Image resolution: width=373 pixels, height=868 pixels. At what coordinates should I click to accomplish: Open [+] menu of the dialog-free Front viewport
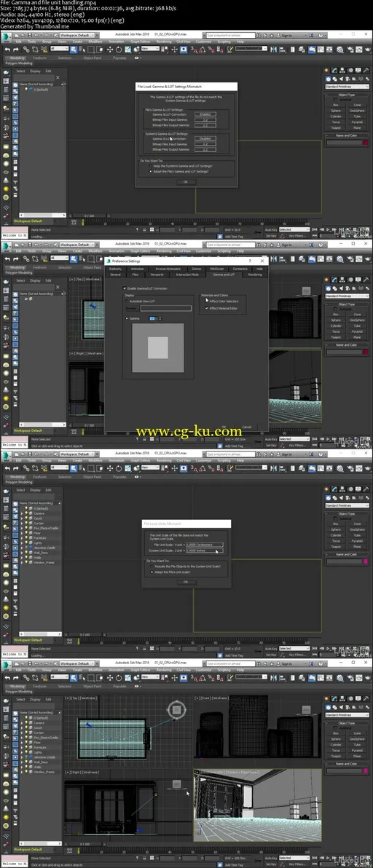(x=197, y=698)
